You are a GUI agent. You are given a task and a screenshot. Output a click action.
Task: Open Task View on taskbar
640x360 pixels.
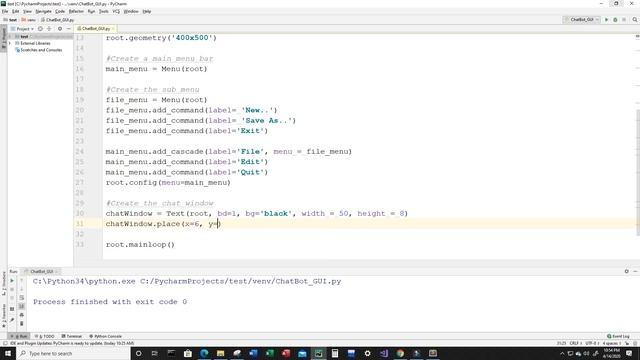[155, 353]
